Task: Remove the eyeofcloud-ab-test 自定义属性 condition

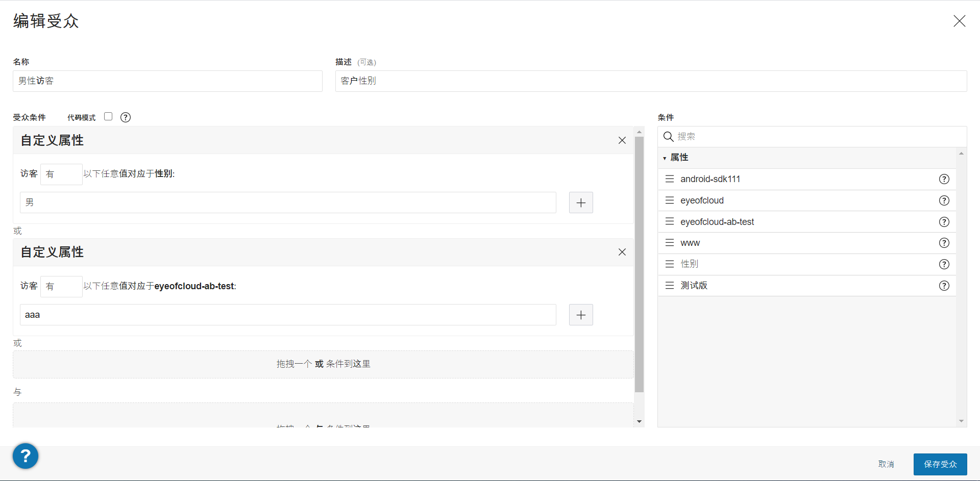Action: pyautogui.click(x=622, y=252)
